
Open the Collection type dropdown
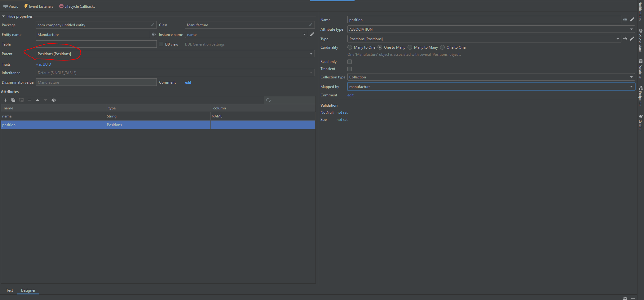tap(631, 77)
